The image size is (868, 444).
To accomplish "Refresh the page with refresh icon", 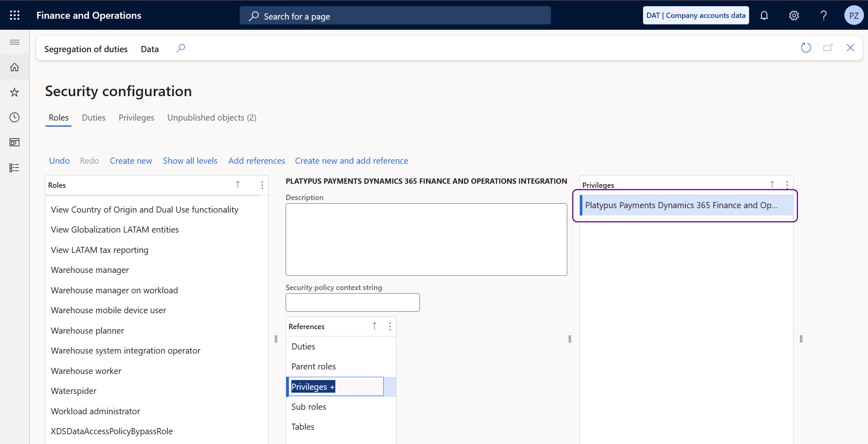I will [806, 48].
